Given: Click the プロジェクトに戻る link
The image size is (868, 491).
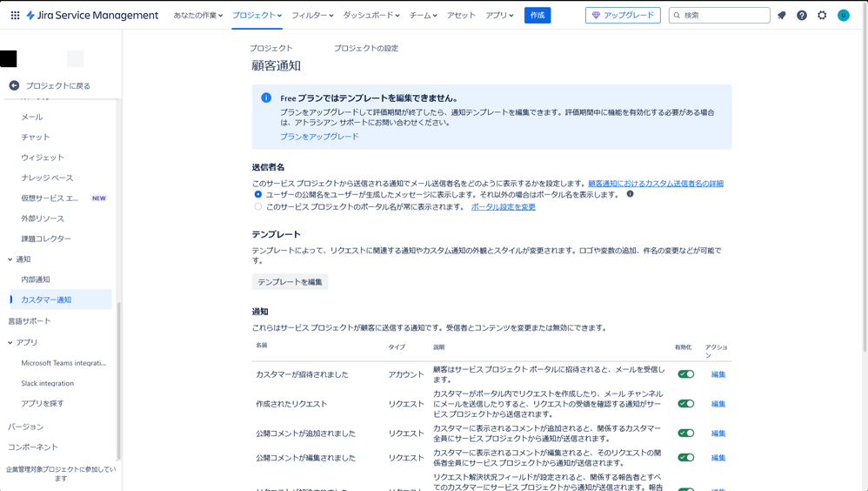Looking at the screenshot, I should (58, 86).
